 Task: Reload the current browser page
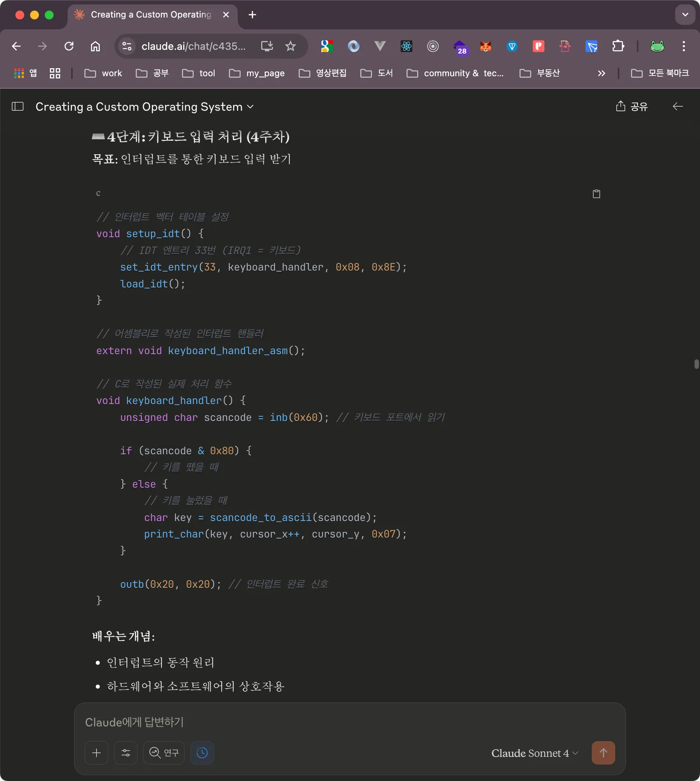[69, 46]
